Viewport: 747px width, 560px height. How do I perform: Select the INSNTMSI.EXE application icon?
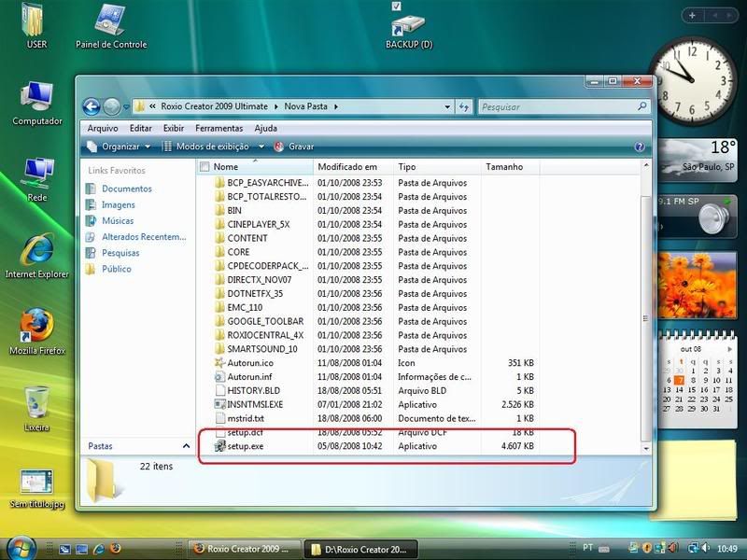click(x=219, y=404)
